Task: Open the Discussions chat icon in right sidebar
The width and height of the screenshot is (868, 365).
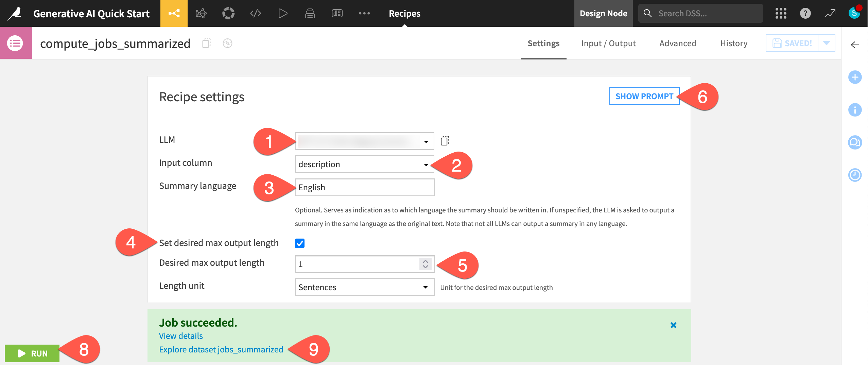Action: point(855,142)
